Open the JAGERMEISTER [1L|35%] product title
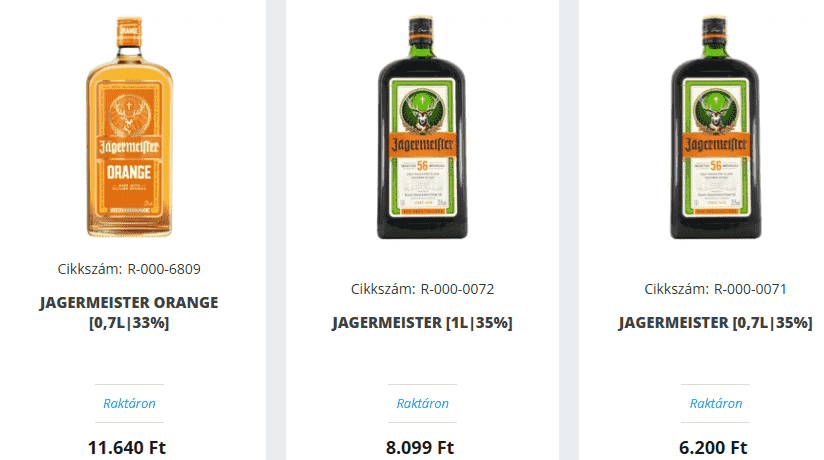824x460 pixels. [422, 322]
